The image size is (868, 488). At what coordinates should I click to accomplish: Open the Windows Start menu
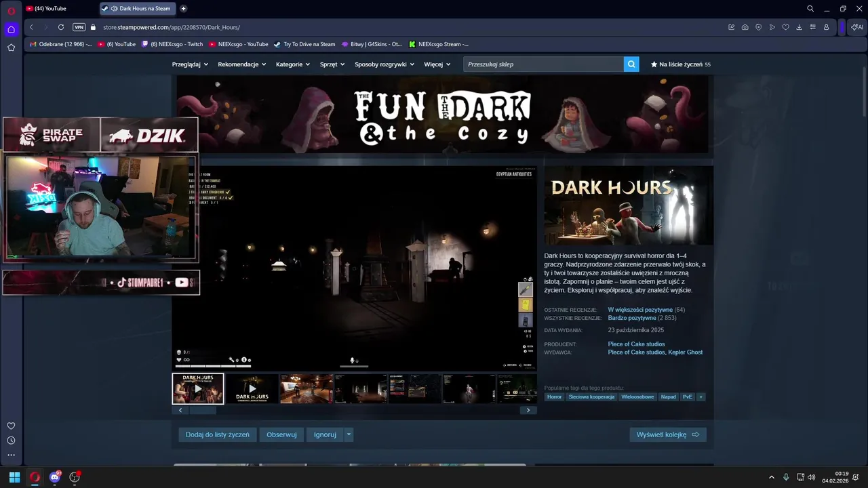[x=14, y=477]
